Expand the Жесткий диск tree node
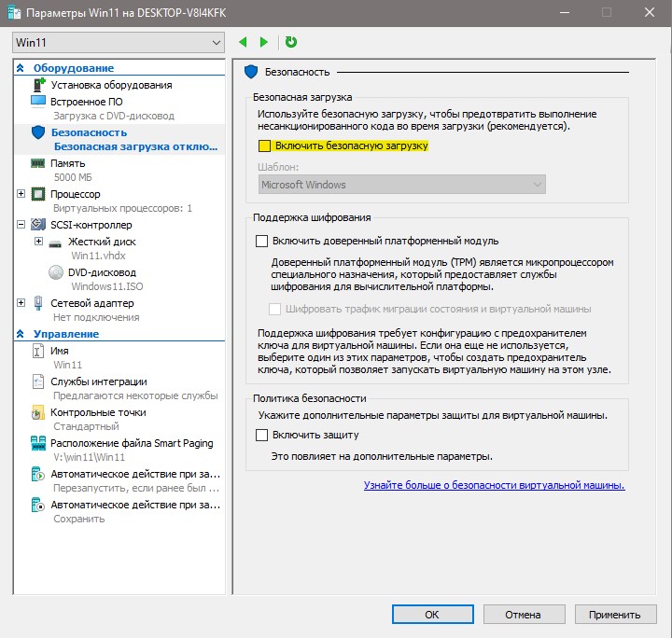The image size is (672, 638). pos(38,242)
